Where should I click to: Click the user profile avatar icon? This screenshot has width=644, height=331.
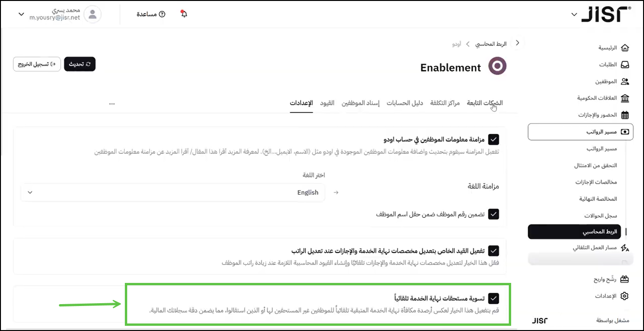click(x=92, y=14)
